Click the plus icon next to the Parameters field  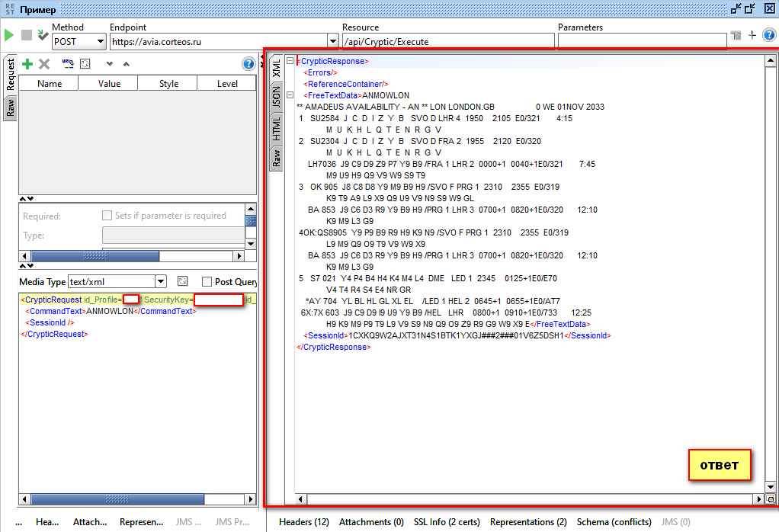pyautogui.click(x=752, y=35)
